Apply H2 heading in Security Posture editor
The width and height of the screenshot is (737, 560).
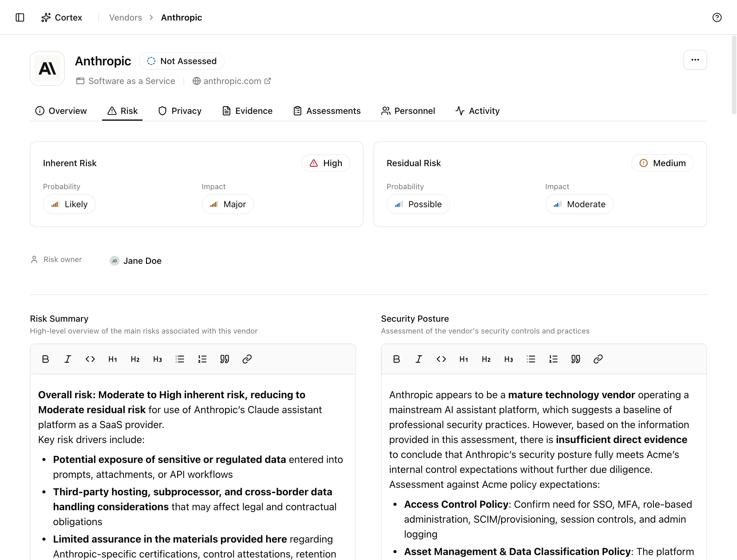click(486, 359)
